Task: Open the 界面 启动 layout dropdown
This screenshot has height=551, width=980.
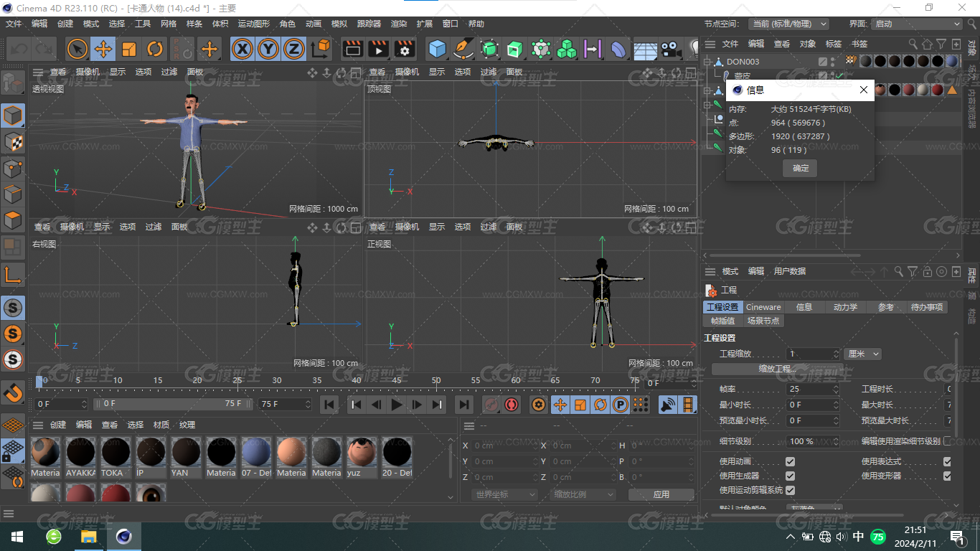Action: (916, 24)
